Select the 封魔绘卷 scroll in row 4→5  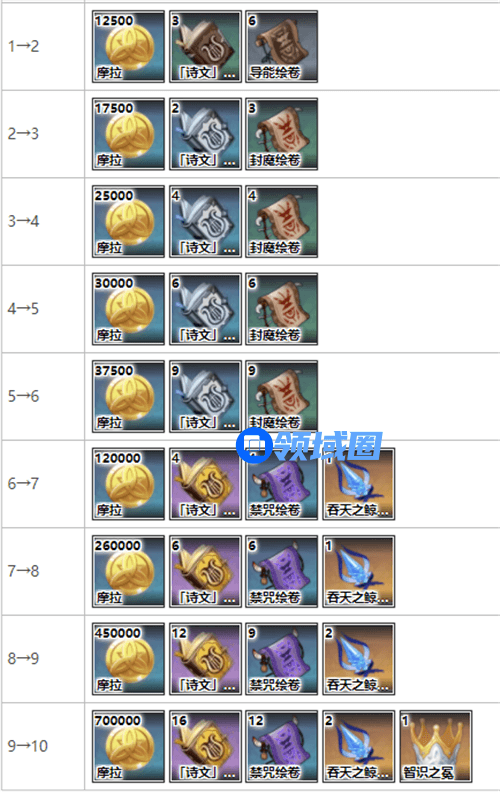click(282, 309)
